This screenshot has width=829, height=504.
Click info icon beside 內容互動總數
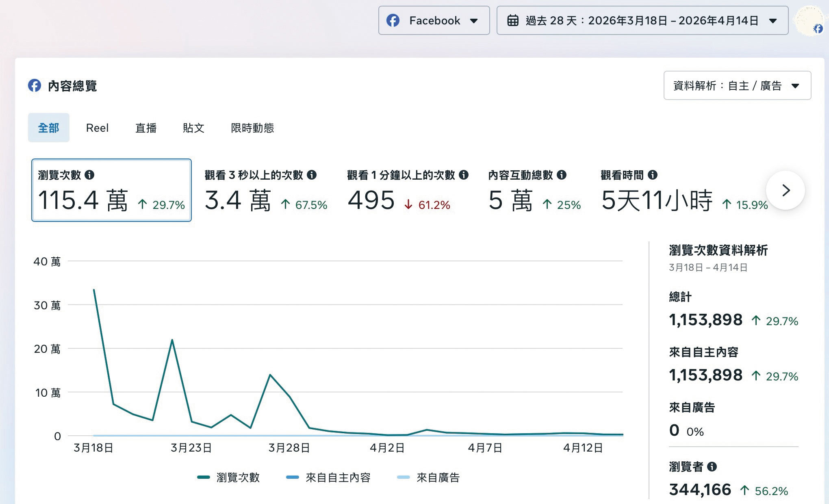tap(562, 175)
